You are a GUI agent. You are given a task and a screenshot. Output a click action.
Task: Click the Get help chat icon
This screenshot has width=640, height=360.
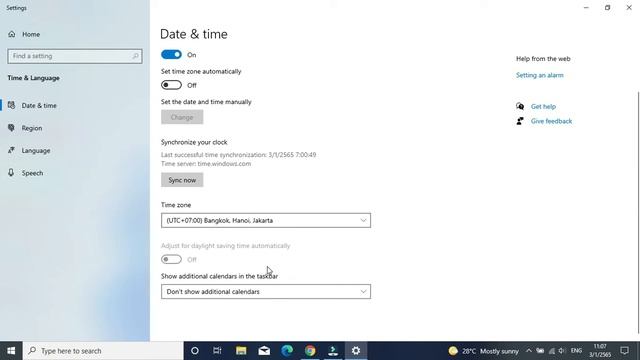coord(520,106)
